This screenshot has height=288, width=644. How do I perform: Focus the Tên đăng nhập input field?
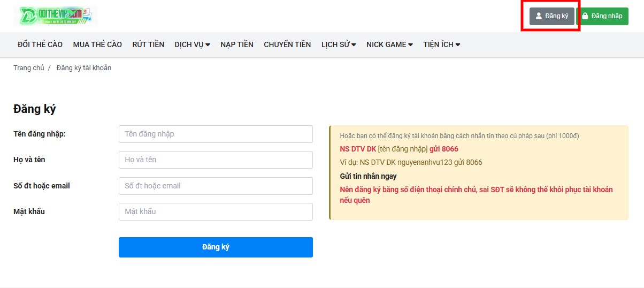pyautogui.click(x=216, y=134)
